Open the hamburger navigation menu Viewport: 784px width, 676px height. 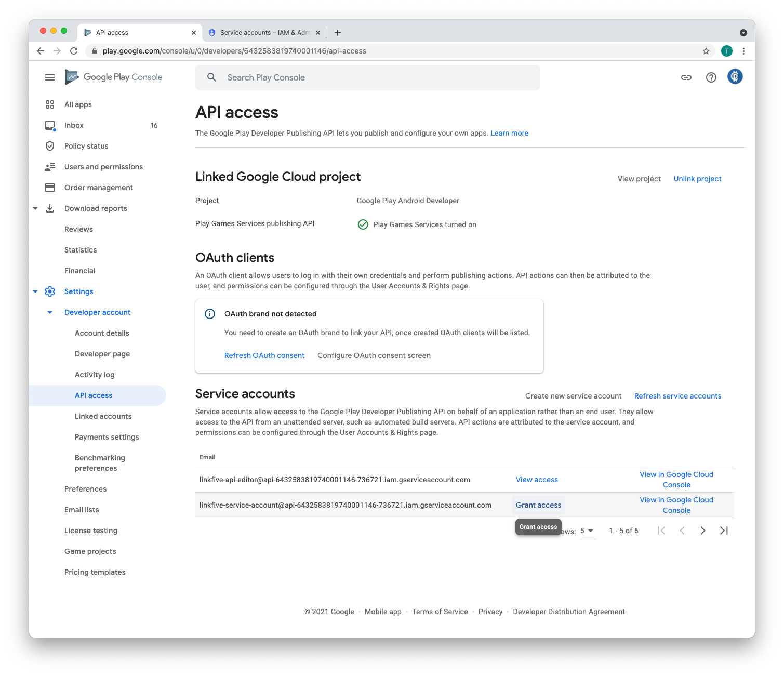click(x=50, y=77)
